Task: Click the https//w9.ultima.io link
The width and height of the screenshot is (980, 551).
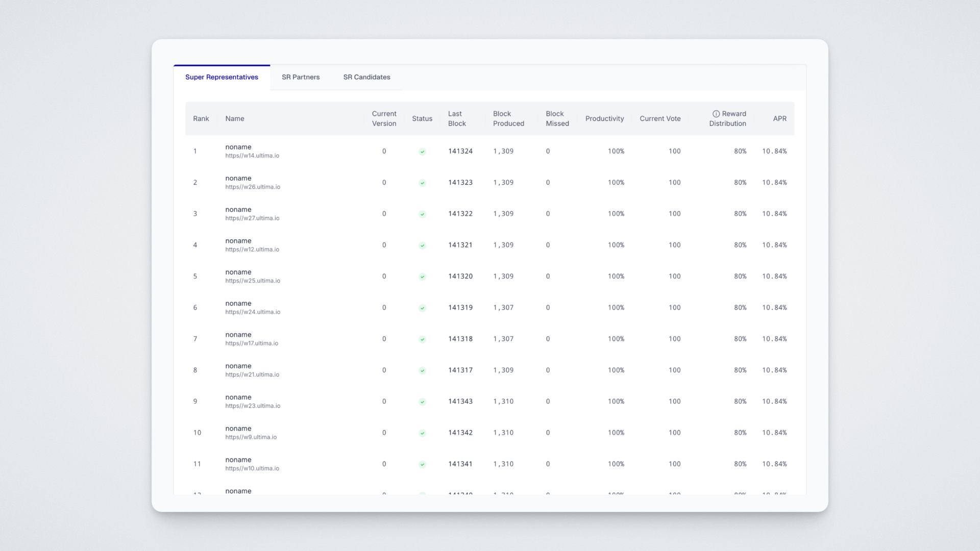Action: [x=251, y=437]
